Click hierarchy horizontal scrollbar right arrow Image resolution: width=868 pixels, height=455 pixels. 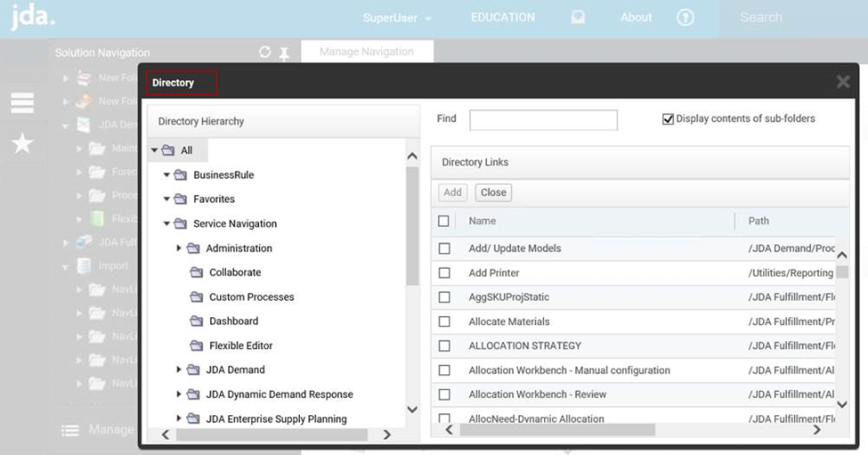pyautogui.click(x=387, y=435)
